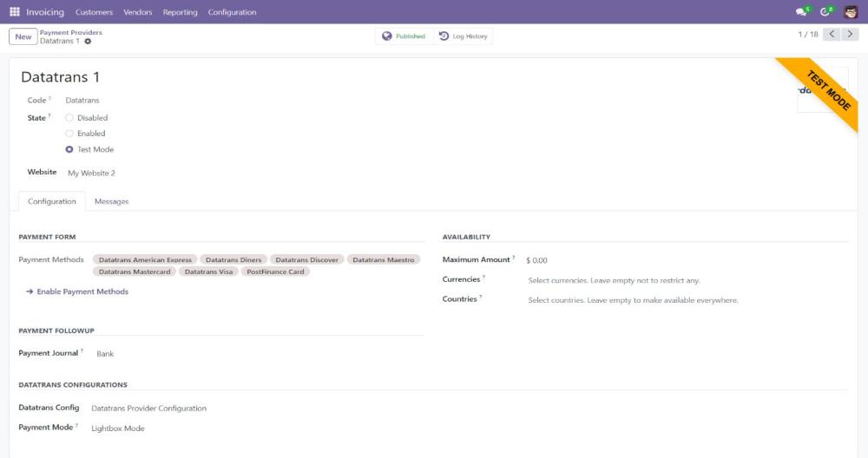Open the activities clock icon
Image resolution: width=868 pixels, height=458 pixels.
pos(825,12)
